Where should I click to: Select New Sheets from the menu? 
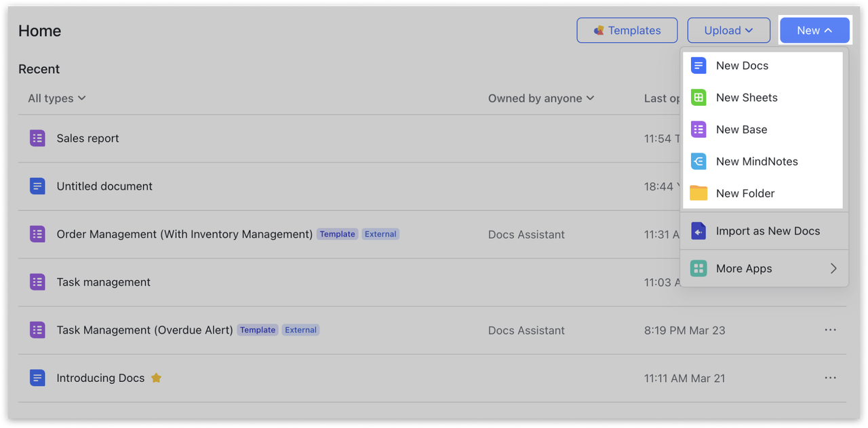click(x=747, y=98)
